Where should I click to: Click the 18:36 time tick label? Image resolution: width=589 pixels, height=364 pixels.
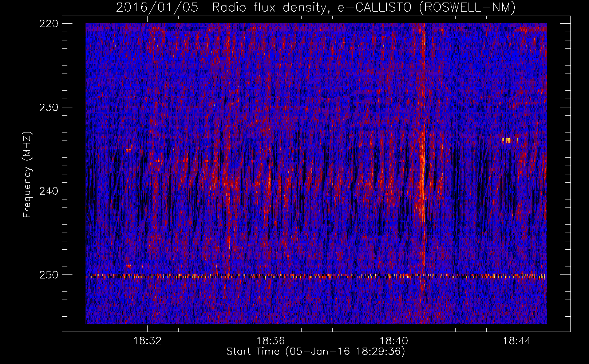(x=270, y=341)
